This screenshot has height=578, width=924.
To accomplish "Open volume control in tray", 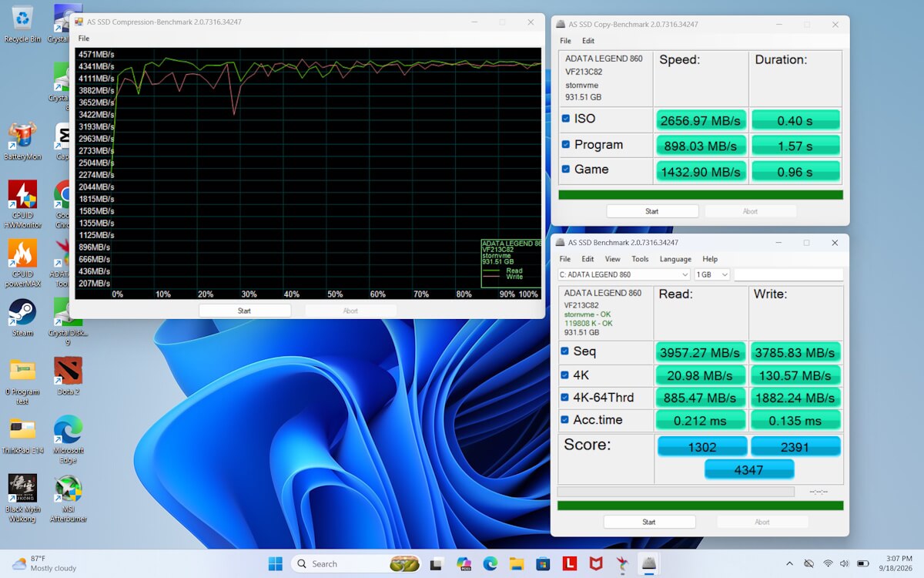I will coord(845,563).
